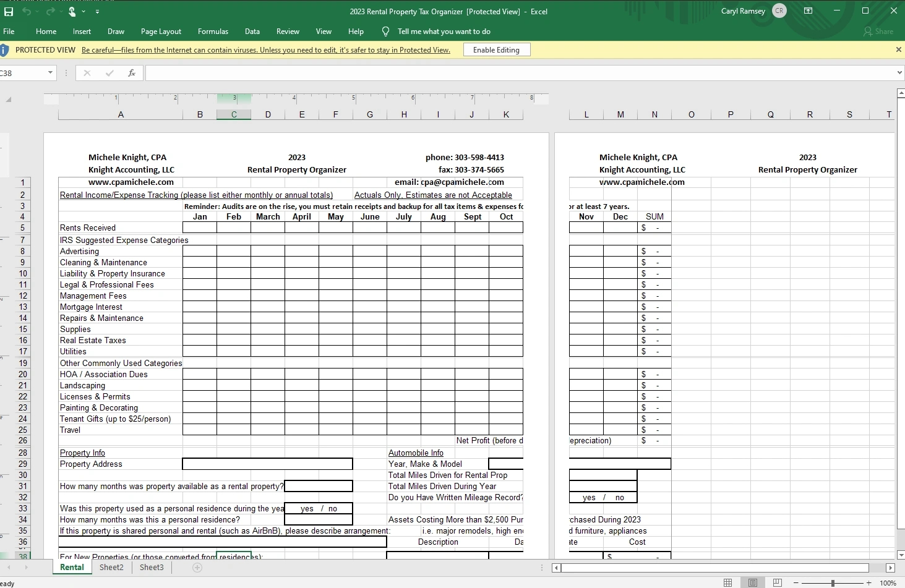Switch to the Formulas ribbon tab

coord(213,31)
